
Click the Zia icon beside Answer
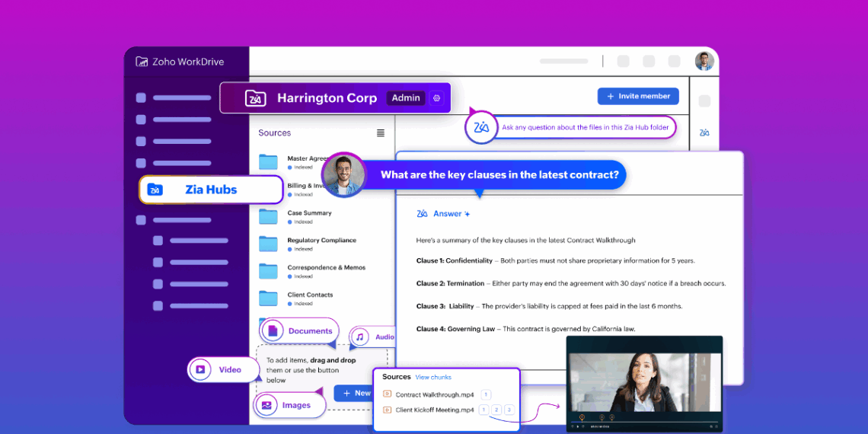423,214
